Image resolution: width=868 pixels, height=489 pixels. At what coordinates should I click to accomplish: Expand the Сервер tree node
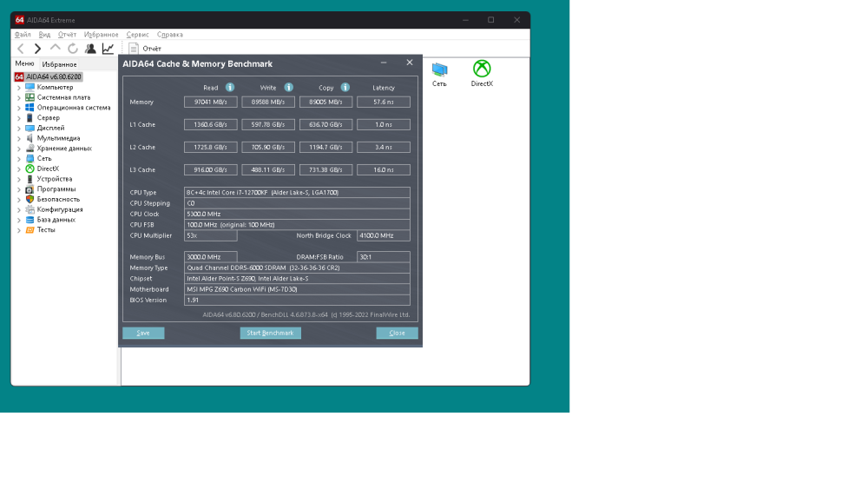point(19,118)
